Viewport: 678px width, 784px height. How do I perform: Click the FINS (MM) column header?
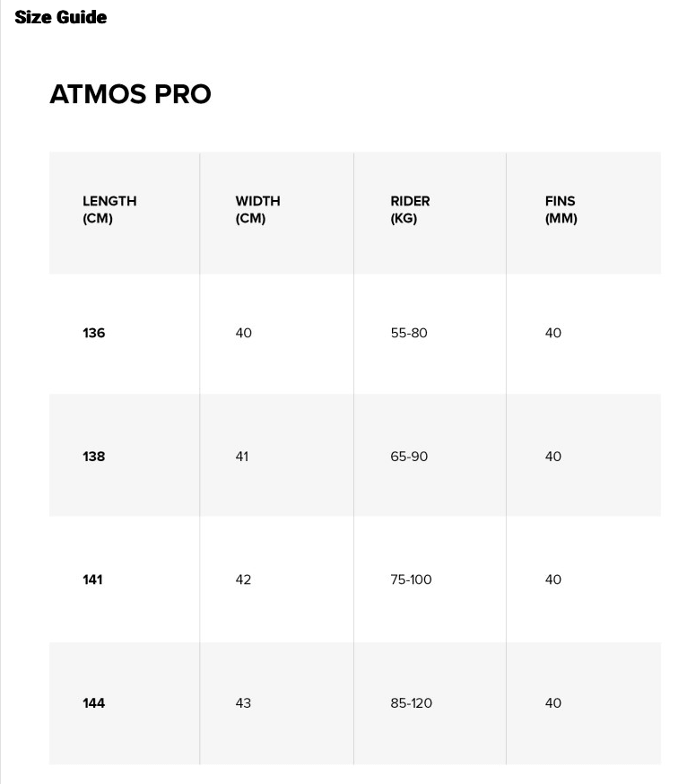pyautogui.click(x=561, y=210)
